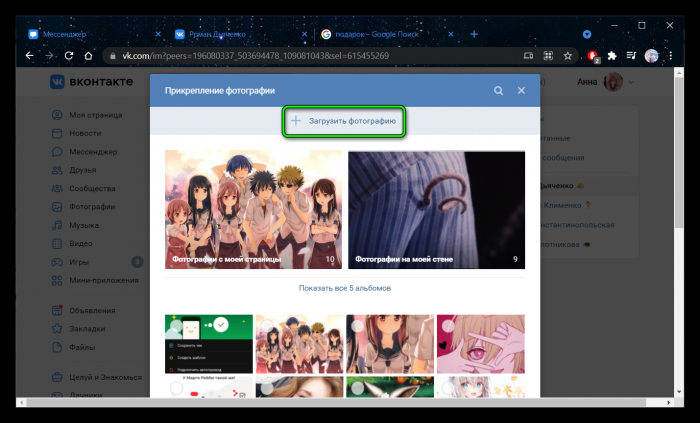Open Игры in the sidebar
Screen dimensions: 700x423
pyautogui.click(x=70, y=262)
